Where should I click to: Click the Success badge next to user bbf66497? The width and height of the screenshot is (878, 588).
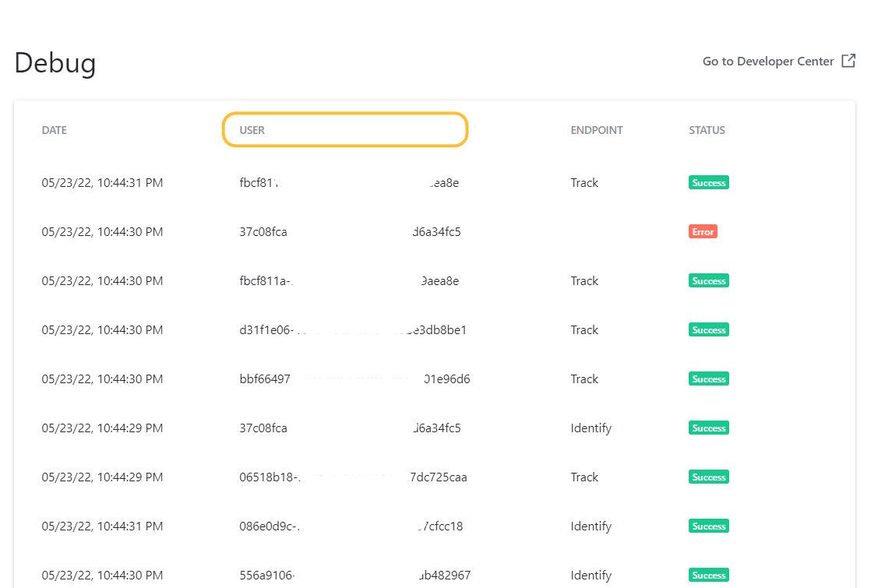(708, 379)
